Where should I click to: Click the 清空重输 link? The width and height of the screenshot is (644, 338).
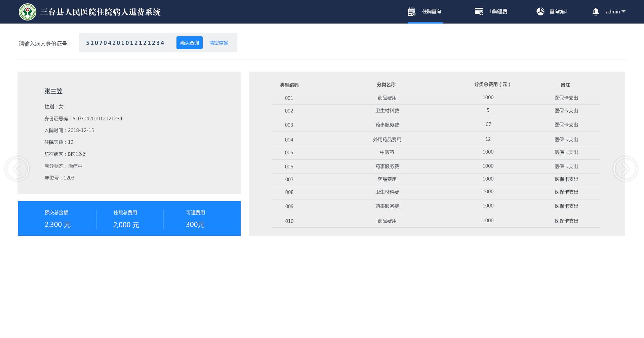tap(218, 43)
